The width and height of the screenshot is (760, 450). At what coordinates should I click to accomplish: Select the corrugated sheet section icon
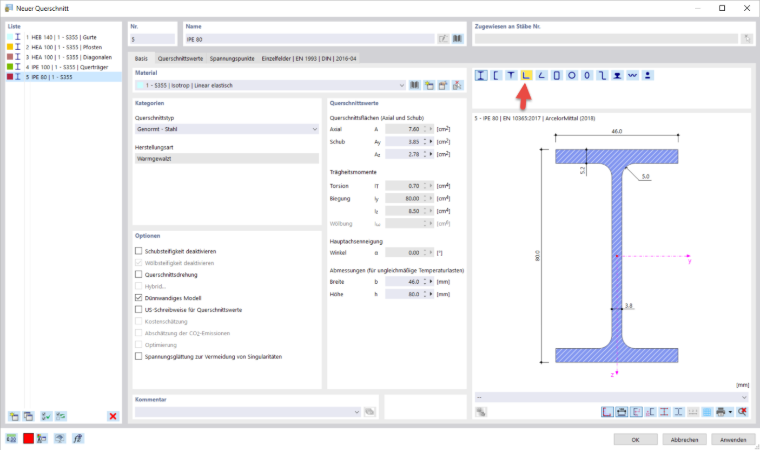[633, 75]
